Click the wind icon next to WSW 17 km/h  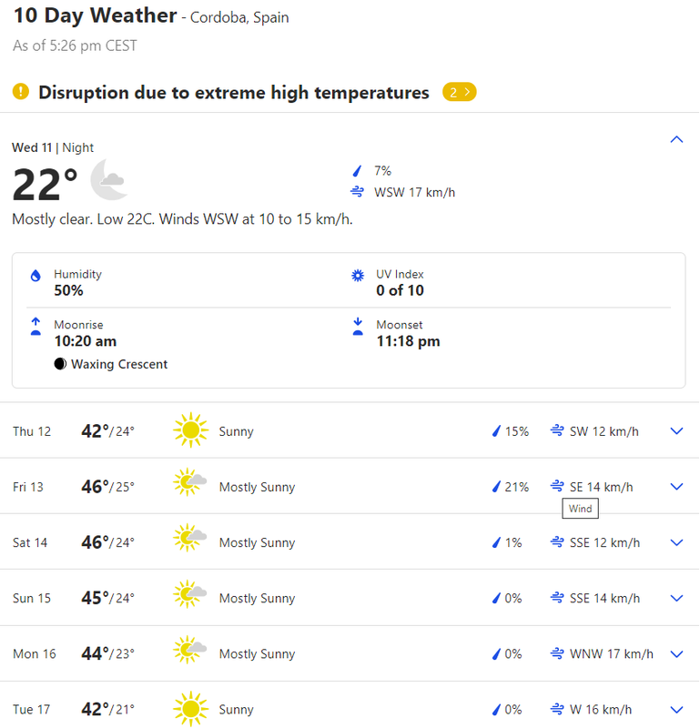pos(358,192)
